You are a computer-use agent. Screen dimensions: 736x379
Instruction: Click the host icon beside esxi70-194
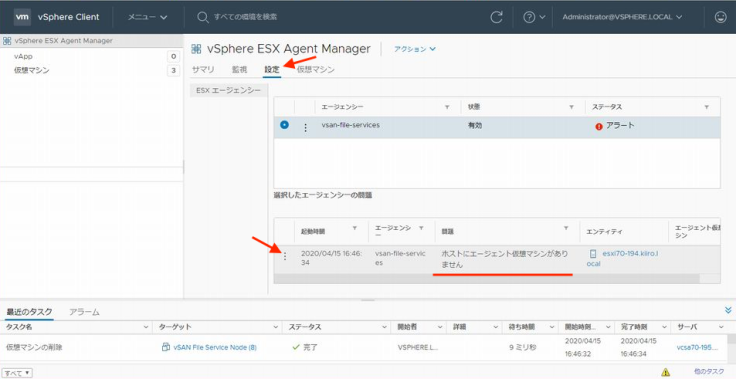[592, 254]
